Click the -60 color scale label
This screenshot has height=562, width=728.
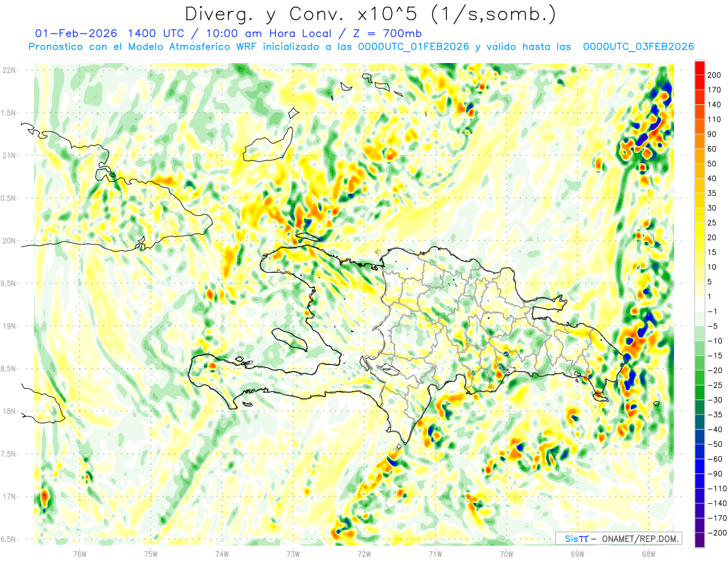[715, 459]
